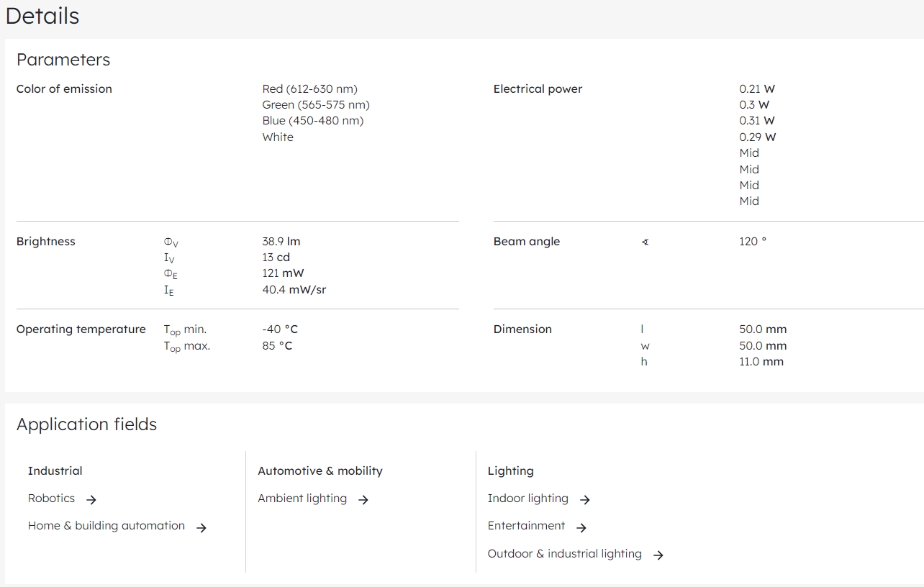This screenshot has height=587, width=924.
Task: Open the Home & building automation link
Action: click(107, 526)
